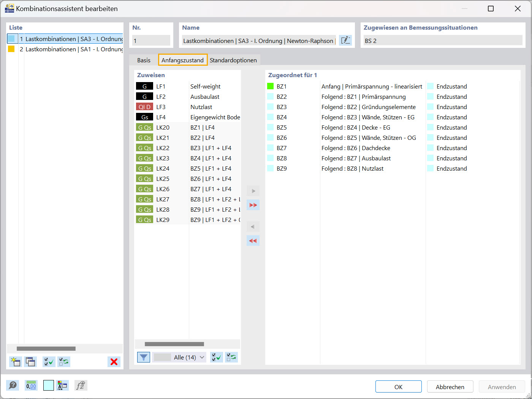
Task: Select list entry 2 Lastkombinationen SA1
Action: [65, 49]
